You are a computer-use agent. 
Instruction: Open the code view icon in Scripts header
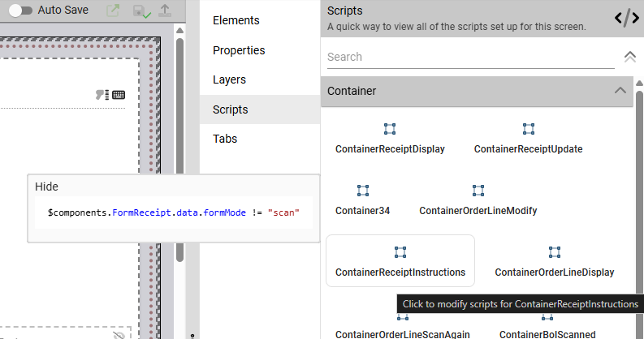click(x=625, y=19)
